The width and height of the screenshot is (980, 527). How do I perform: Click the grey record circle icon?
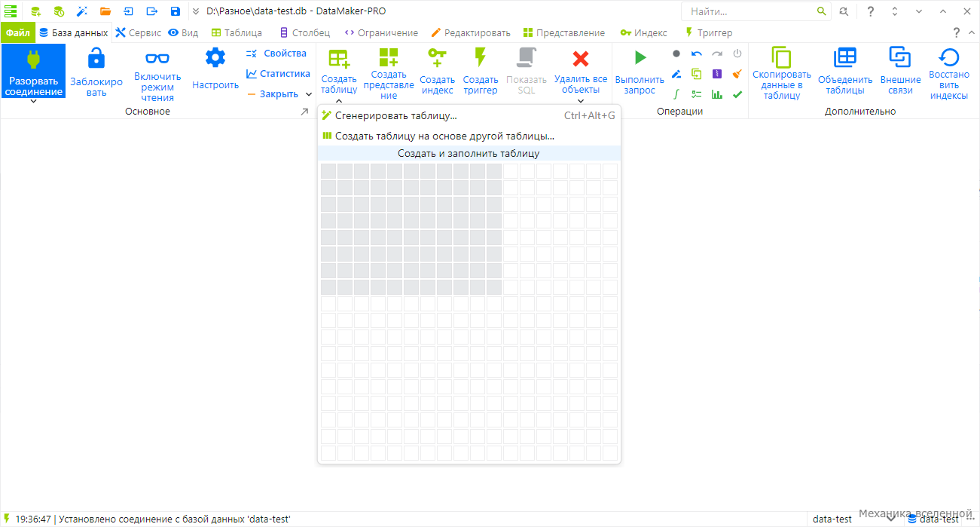coord(676,54)
